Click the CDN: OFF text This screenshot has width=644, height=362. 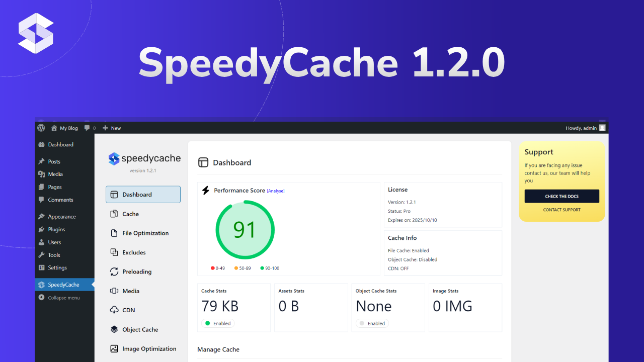pyautogui.click(x=398, y=268)
